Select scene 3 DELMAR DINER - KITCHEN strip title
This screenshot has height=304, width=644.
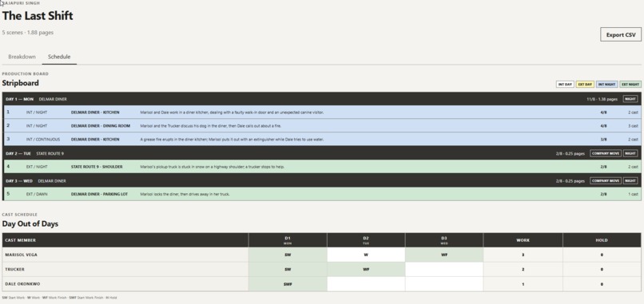click(95, 140)
